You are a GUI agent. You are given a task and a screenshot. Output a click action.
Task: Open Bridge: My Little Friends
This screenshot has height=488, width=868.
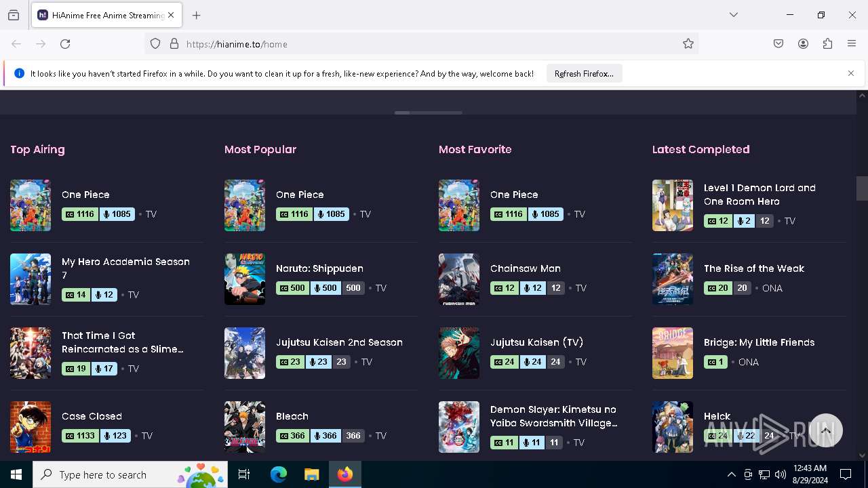coord(759,342)
